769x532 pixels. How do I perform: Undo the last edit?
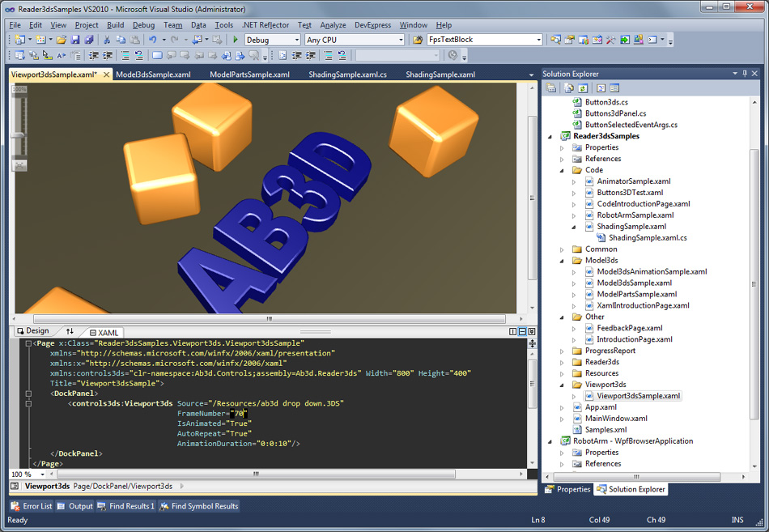pos(152,40)
